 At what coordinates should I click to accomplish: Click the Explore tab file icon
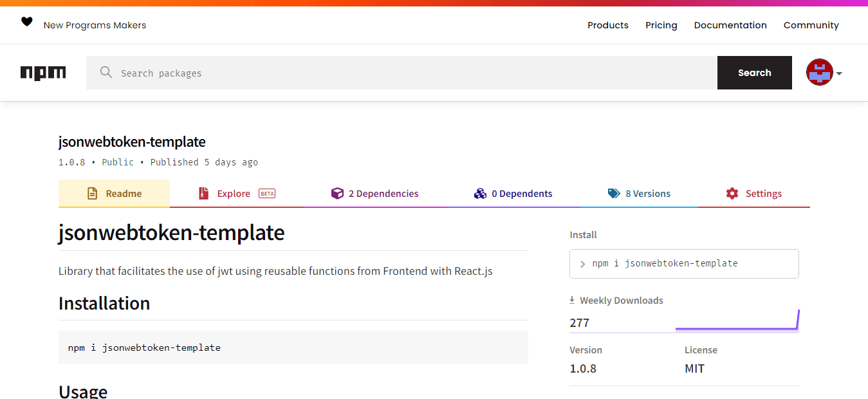point(204,194)
